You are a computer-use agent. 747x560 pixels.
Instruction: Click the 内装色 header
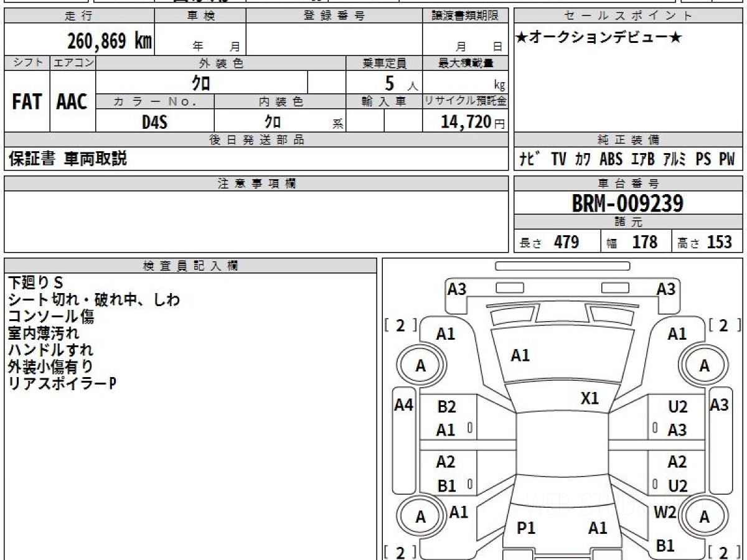(x=281, y=101)
